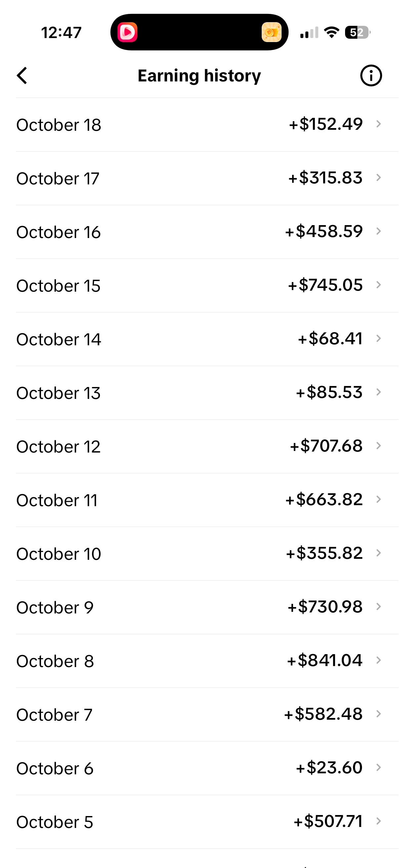Screen dimensions: 399x868
Task: Tap the Wi-Fi status icon
Action: tap(331, 32)
